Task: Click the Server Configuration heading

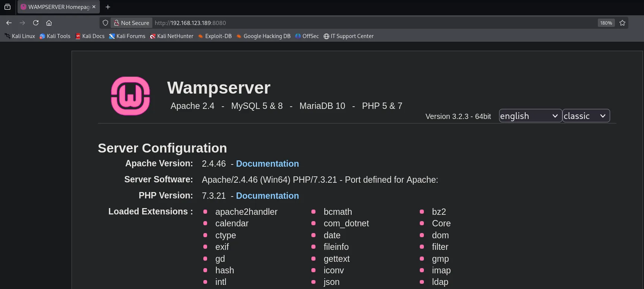Action: coord(162,148)
